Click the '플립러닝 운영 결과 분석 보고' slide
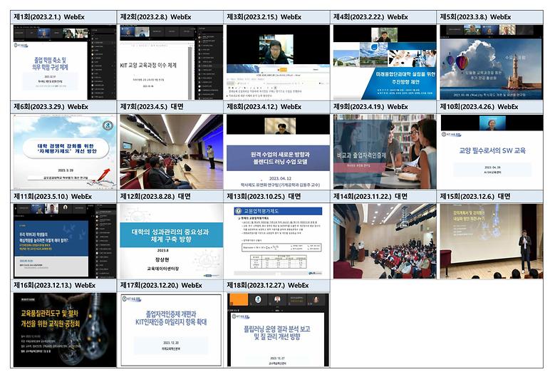The width and height of the screenshot is (555, 392). [278, 329]
